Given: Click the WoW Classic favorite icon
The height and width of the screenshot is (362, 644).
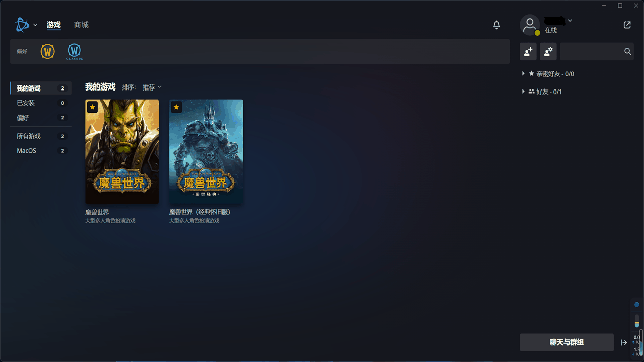Looking at the screenshot, I should 74,51.
